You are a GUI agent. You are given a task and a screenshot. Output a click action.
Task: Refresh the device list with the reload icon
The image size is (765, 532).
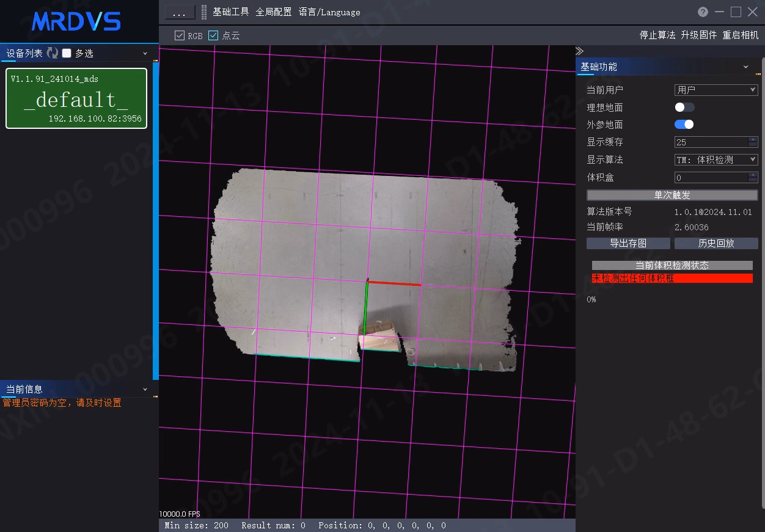click(53, 53)
